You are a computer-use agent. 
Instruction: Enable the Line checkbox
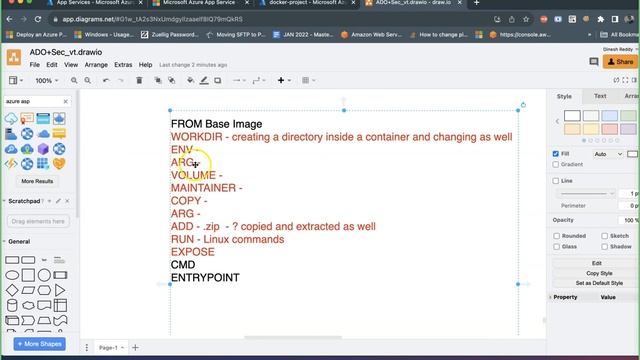[x=556, y=180]
